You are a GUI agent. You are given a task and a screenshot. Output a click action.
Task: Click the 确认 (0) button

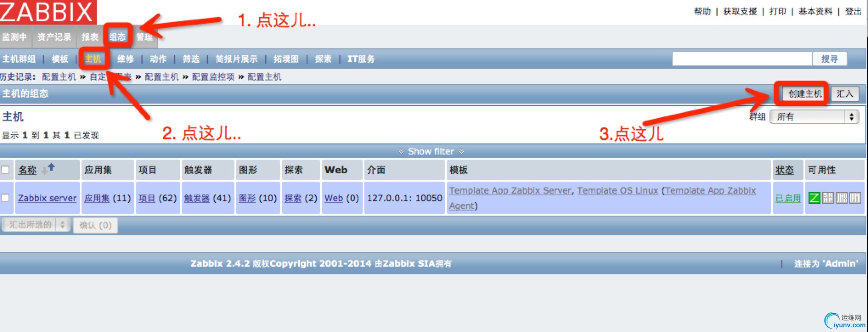tap(96, 225)
